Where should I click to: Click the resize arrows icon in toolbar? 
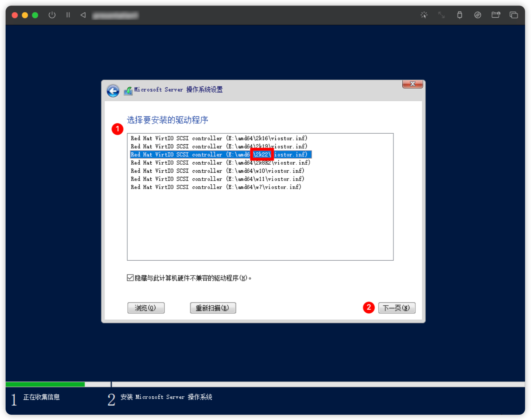pos(442,15)
